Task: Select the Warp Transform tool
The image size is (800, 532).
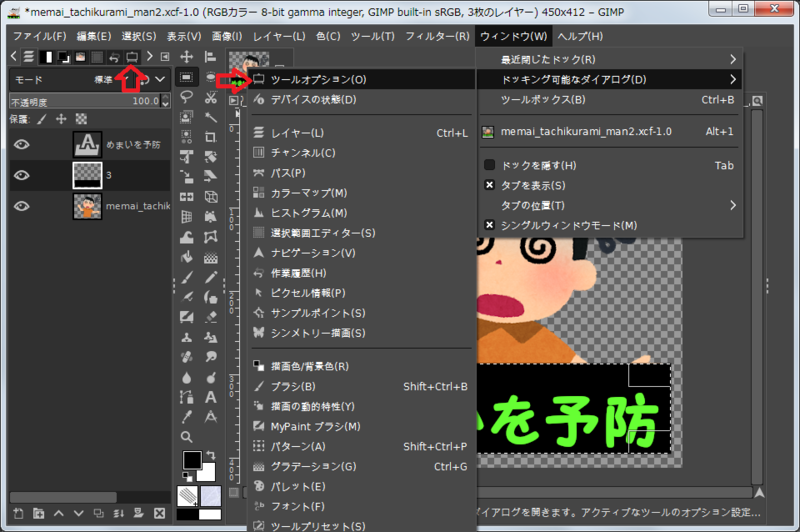Action: pyautogui.click(x=186, y=237)
